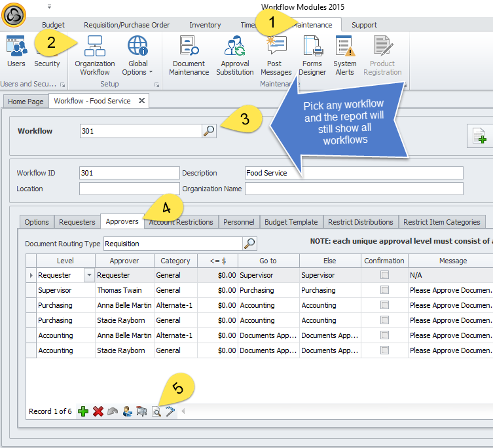Screen dimensions: 493x448
Task: Check Confirmation box for Thomas Twain row
Action: coord(384,290)
